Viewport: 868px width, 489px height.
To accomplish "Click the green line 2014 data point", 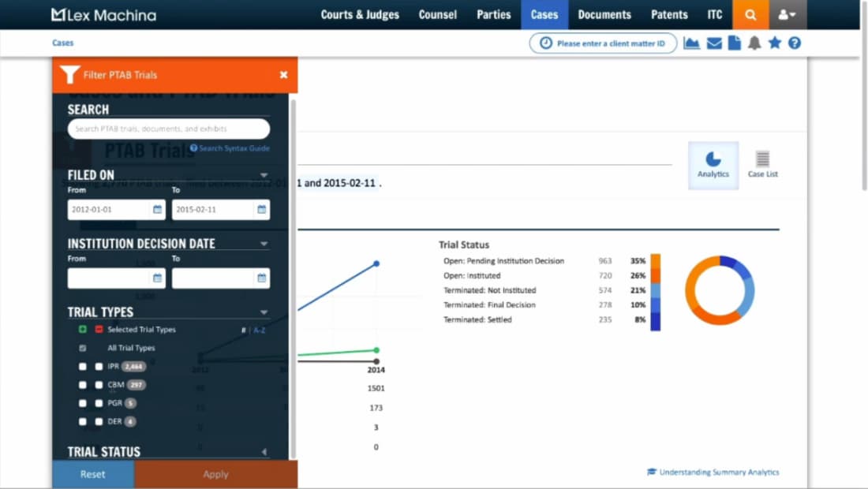I will (x=376, y=350).
